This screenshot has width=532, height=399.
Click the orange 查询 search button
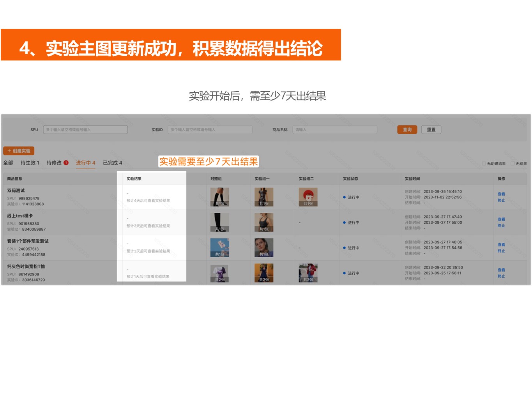[407, 130]
